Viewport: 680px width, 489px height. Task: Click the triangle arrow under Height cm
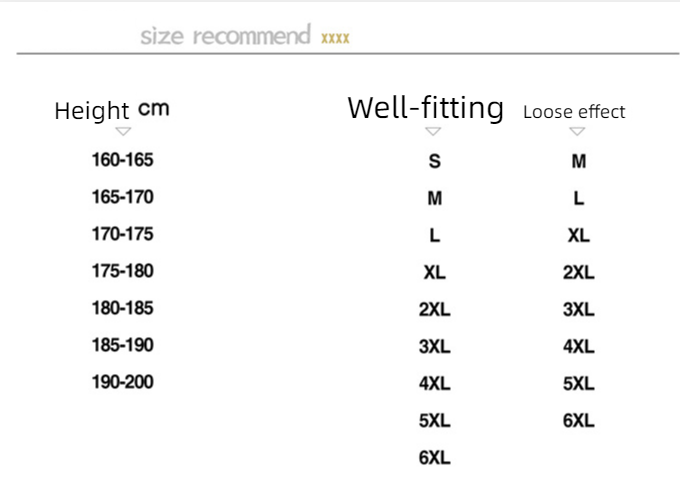(x=123, y=132)
